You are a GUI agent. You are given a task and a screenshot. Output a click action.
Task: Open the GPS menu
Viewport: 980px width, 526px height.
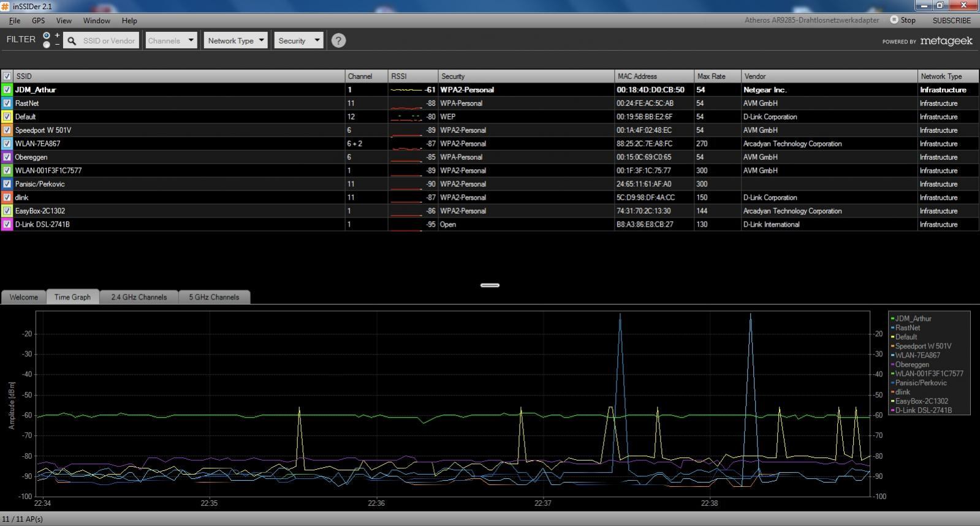[x=38, y=20]
